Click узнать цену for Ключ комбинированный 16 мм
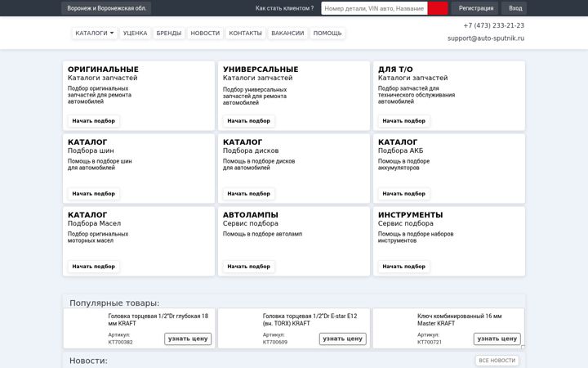Viewport: 588px width, 368px height. (497, 339)
